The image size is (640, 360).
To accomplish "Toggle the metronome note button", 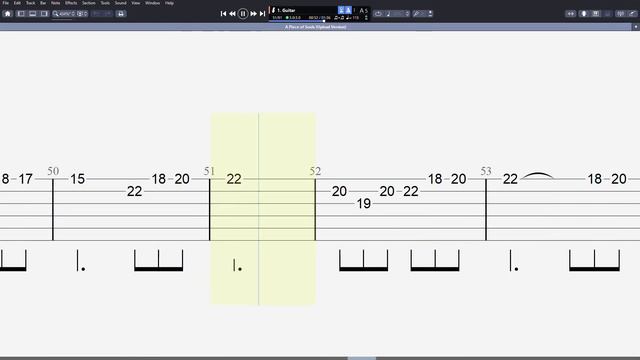I will [389, 14].
